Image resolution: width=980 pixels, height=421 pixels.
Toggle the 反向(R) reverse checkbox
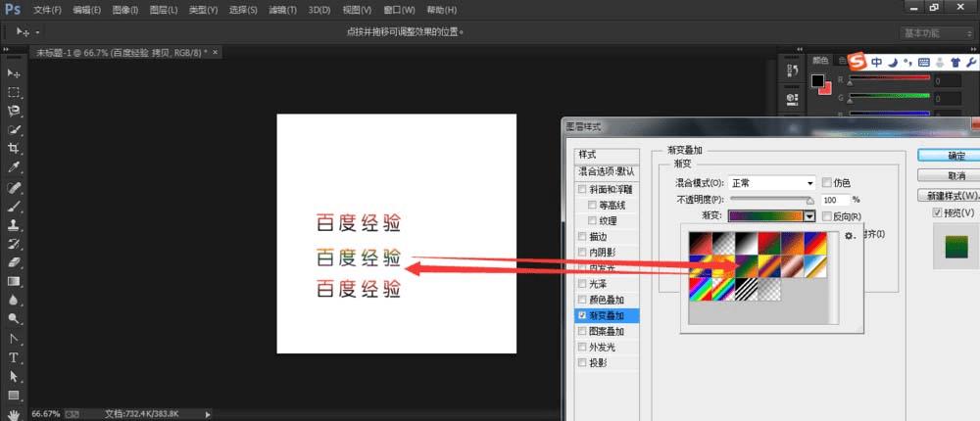(x=827, y=216)
